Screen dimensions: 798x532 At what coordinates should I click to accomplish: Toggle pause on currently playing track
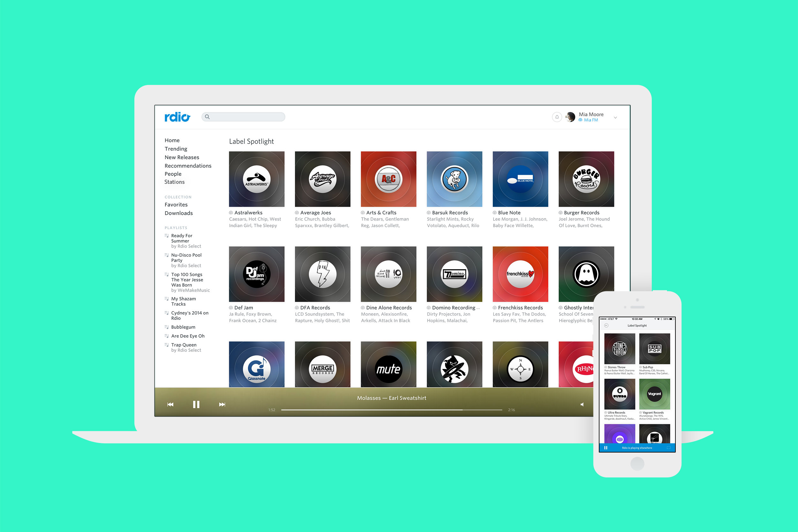195,405
